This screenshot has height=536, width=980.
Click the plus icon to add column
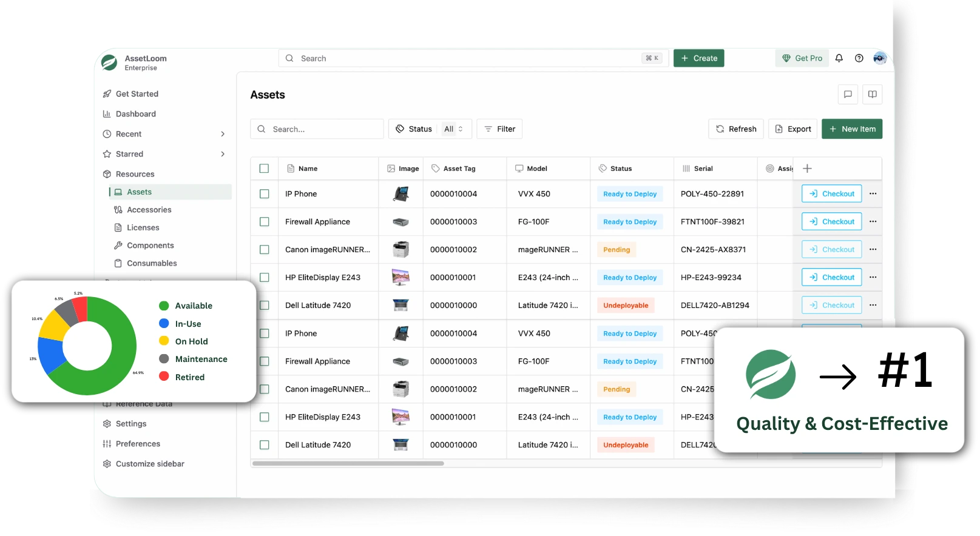807,169
